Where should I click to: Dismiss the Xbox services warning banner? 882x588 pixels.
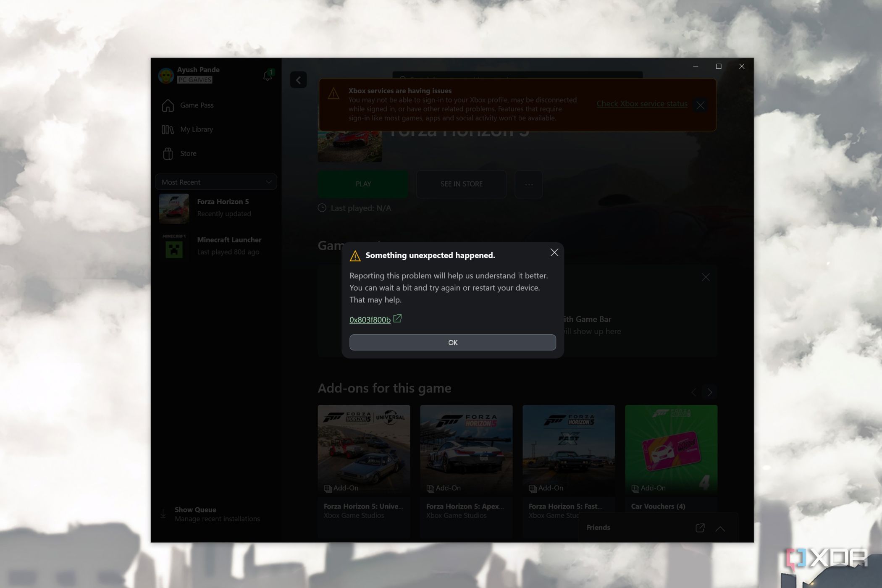tap(700, 105)
